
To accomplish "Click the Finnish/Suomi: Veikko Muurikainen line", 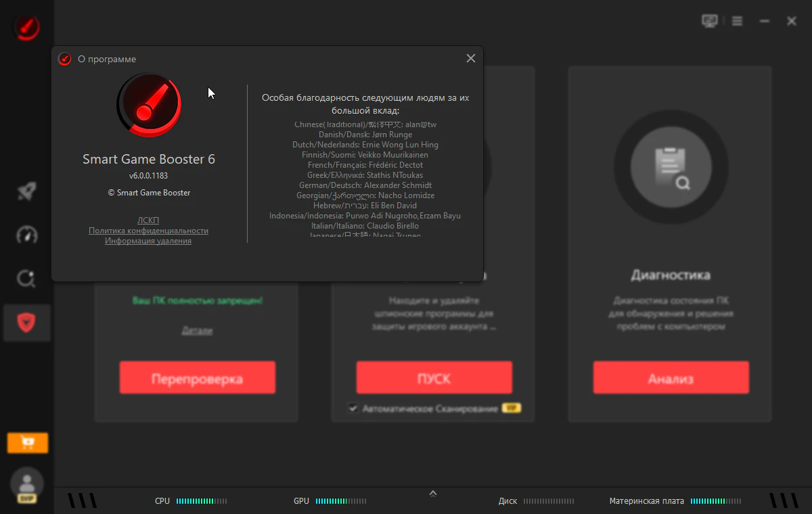I will [x=365, y=155].
